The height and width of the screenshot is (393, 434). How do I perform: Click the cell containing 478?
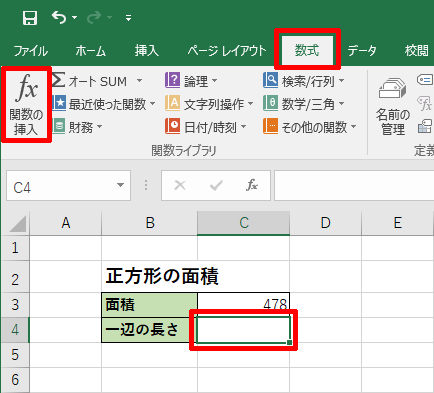tap(244, 305)
